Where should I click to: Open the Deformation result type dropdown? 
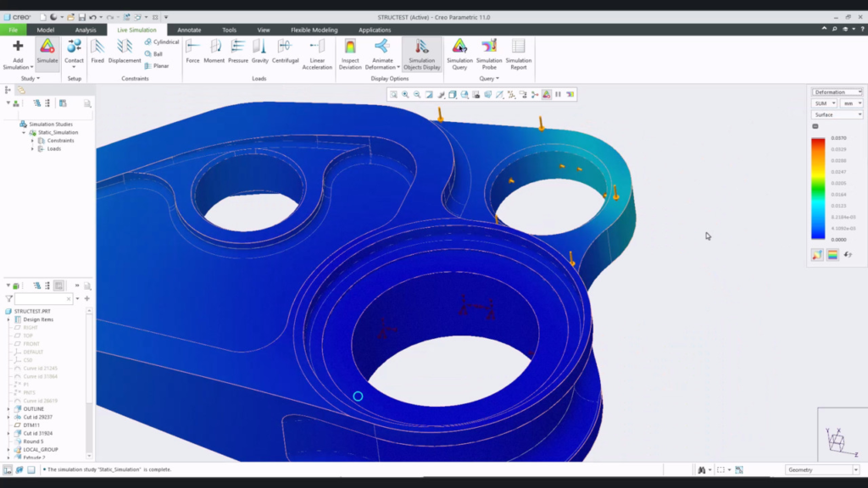click(835, 91)
